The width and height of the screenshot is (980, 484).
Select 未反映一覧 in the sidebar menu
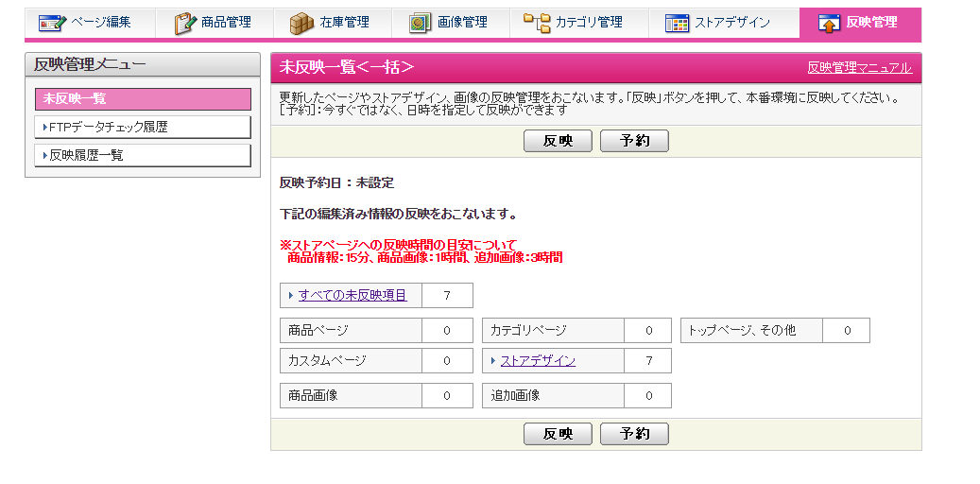click(143, 99)
